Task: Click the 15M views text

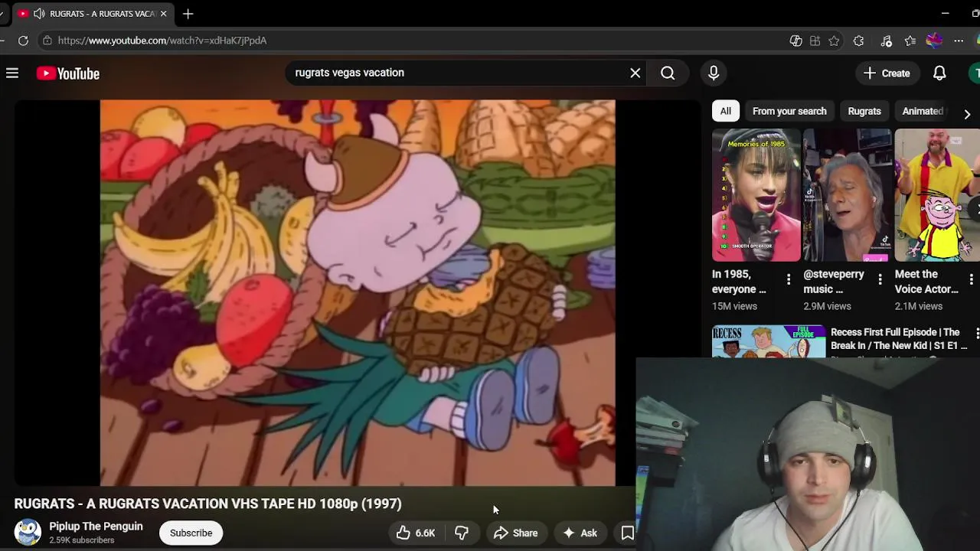Action: 734,306
